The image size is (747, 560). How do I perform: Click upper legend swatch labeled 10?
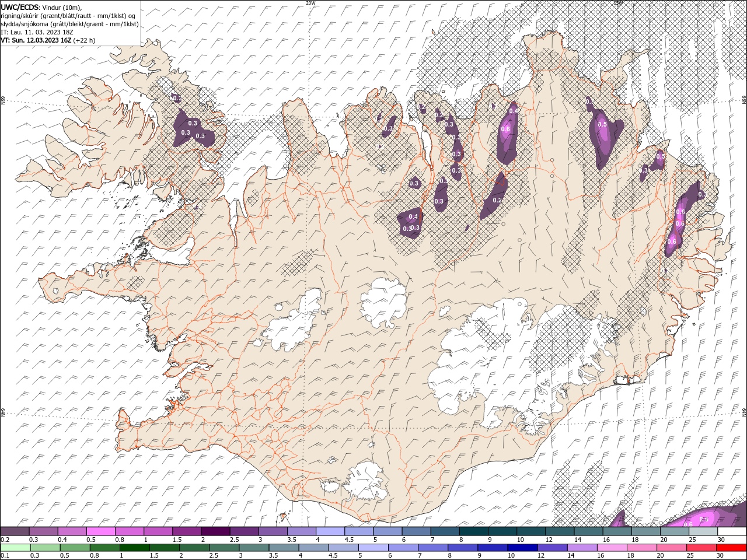point(531,531)
